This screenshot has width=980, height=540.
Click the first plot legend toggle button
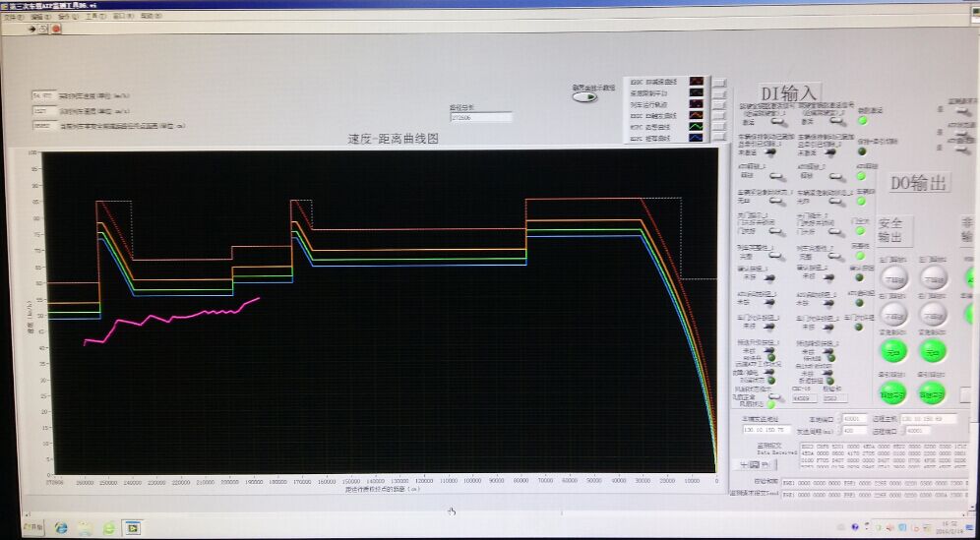pyautogui.click(x=718, y=82)
